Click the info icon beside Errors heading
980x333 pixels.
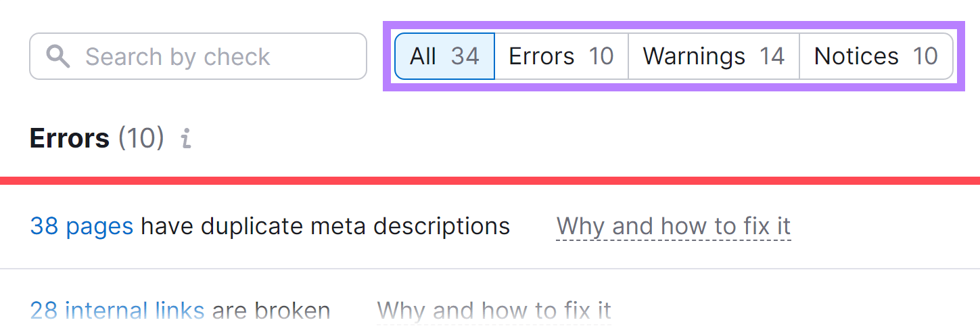[186, 139]
